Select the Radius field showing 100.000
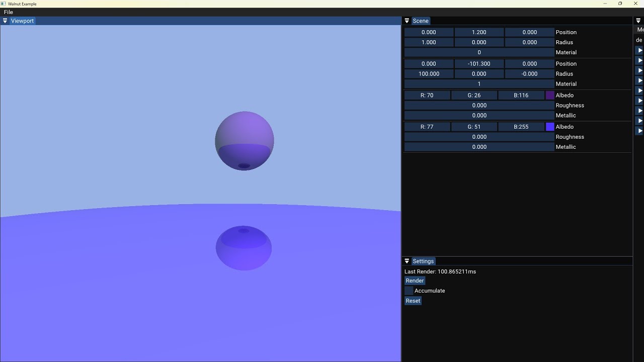This screenshot has height=362, width=644. click(x=429, y=74)
